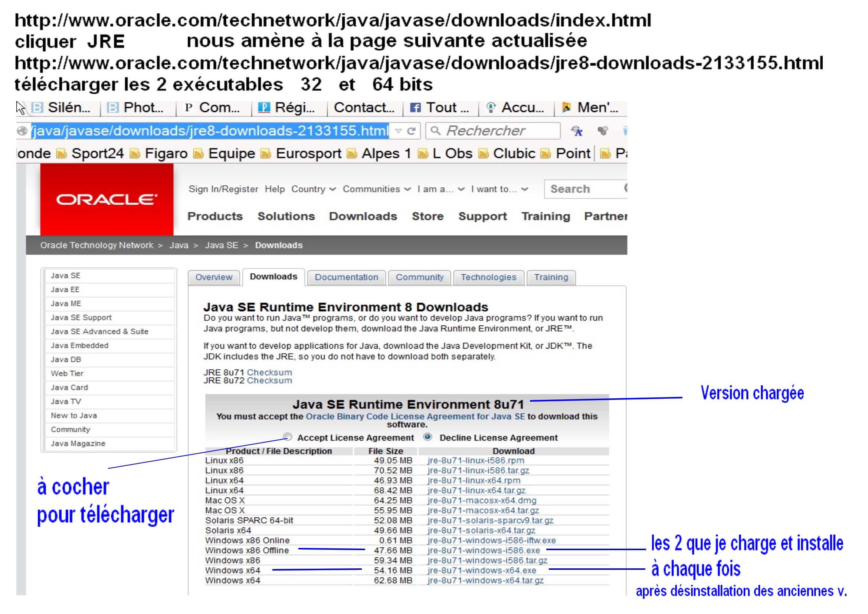Open the 'Com...' bookmark
This screenshot has height=614, width=868.
pyautogui.click(x=213, y=108)
